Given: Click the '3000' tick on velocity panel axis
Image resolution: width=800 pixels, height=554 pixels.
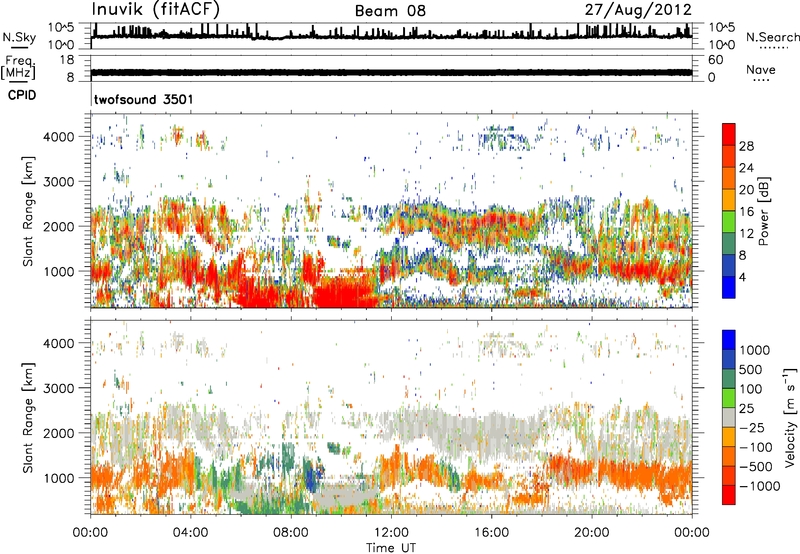Looking at the screenshot, I should [x=59, y=388].
